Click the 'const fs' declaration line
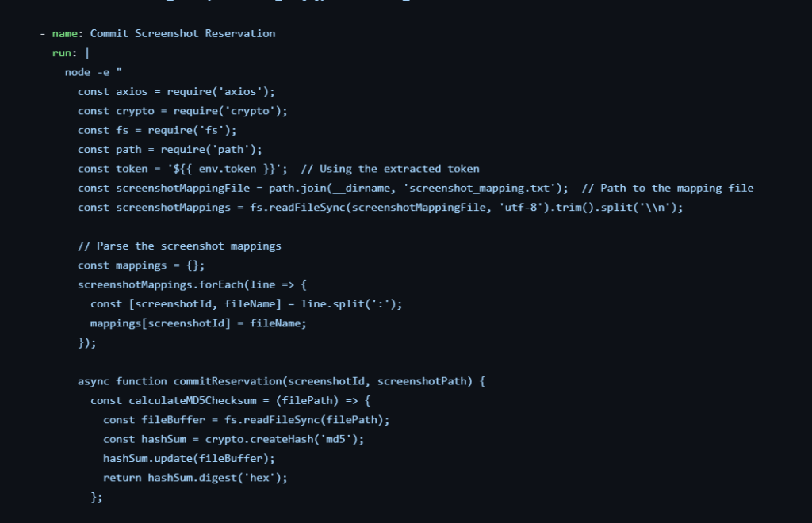This screenshot has width=812, height=523. [x=157, y=130]
